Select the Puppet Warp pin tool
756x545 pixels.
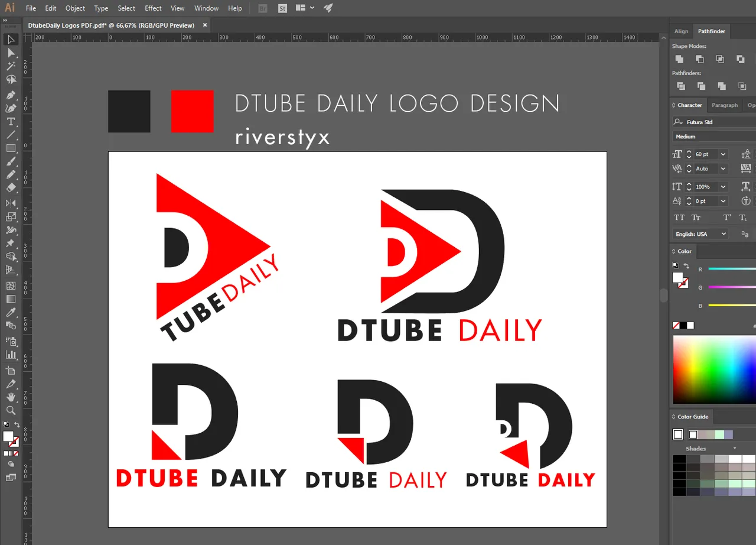tap(11, 244)
